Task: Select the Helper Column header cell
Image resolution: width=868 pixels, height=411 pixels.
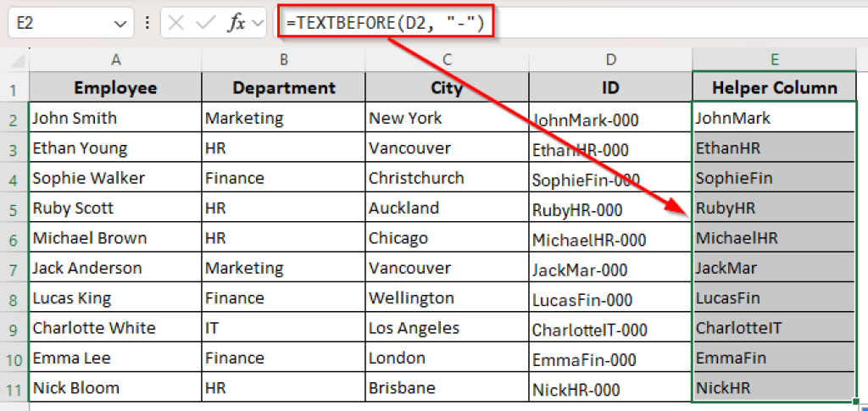Action: pos(774,88)
